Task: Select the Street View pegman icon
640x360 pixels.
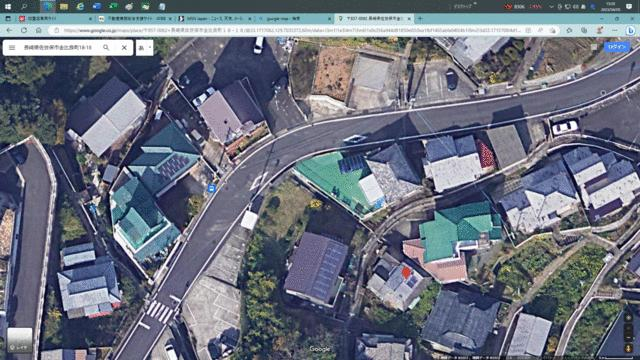Action: click(629, 348)
